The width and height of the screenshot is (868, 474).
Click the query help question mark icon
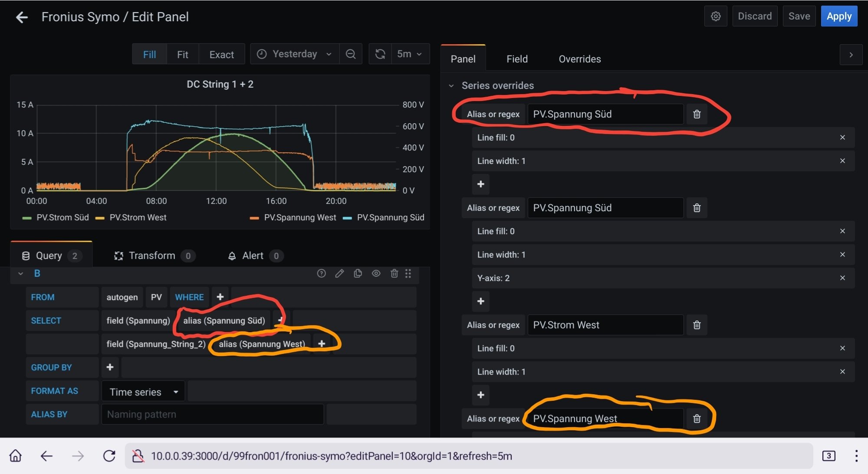click(x=321, y=273)
